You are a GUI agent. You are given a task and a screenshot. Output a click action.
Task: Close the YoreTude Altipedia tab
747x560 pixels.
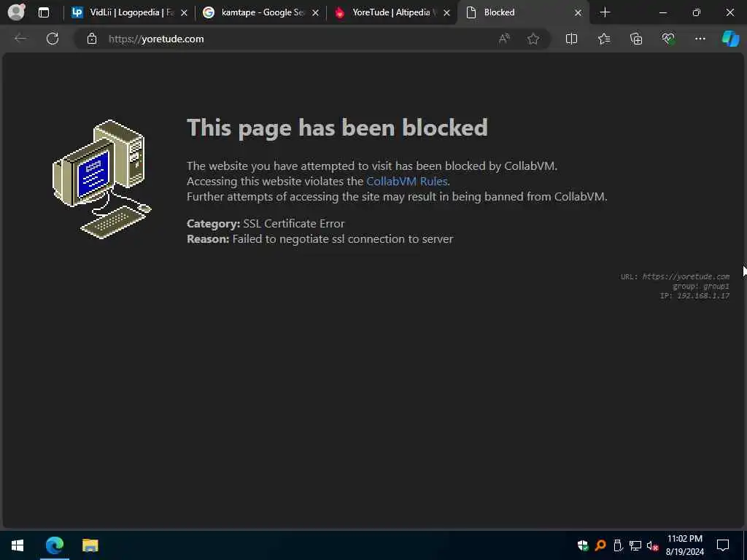[446, 13]
